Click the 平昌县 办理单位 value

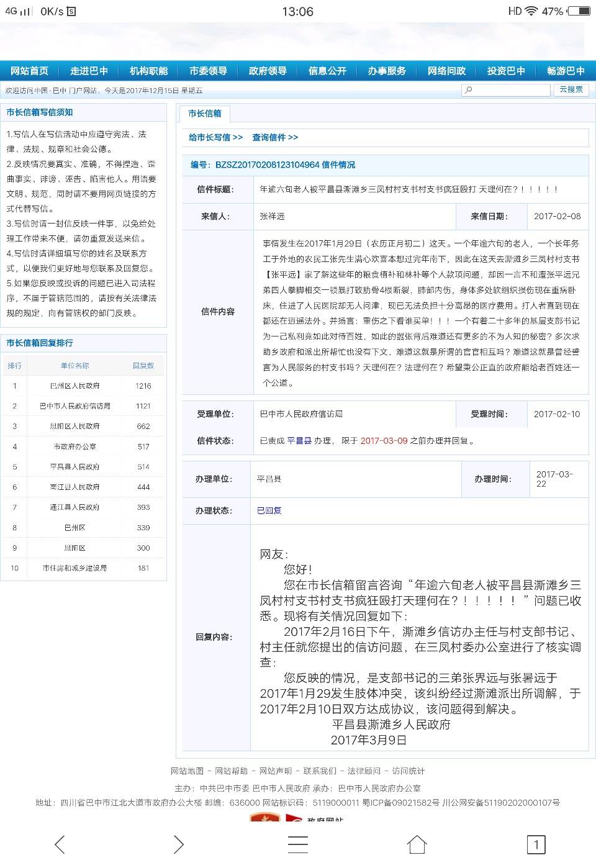(x=269, y=479)
